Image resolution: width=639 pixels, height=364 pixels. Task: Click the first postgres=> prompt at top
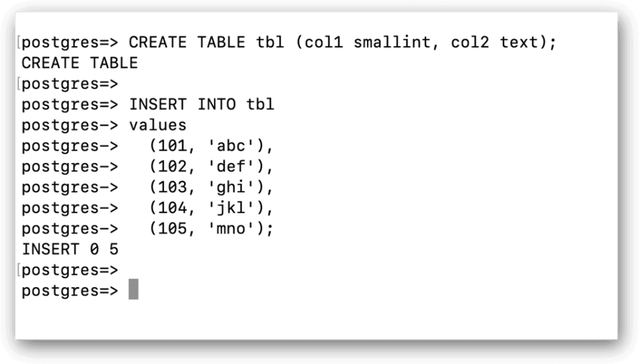(x=70, y=43)
